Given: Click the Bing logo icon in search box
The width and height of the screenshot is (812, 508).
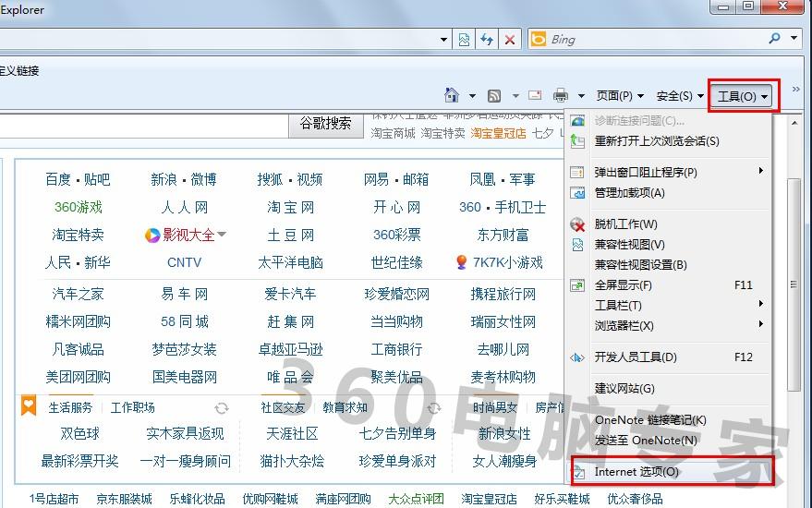Looking at the screenshot, I should click(x=539, y=39).
